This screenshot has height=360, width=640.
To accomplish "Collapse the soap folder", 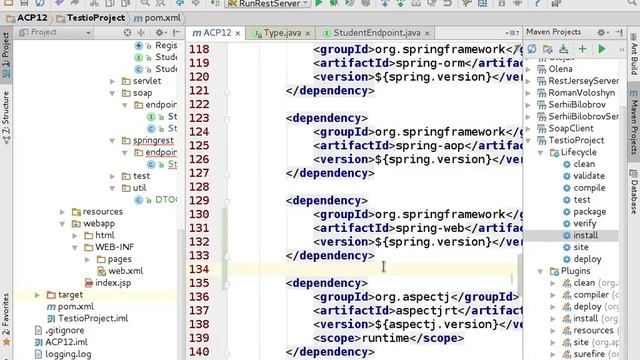I will click(112, 93).
